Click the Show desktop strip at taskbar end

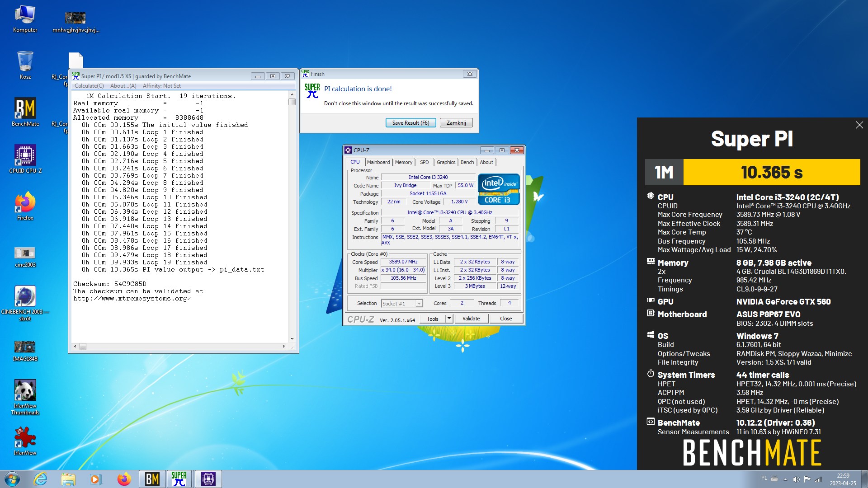(864, 479)
